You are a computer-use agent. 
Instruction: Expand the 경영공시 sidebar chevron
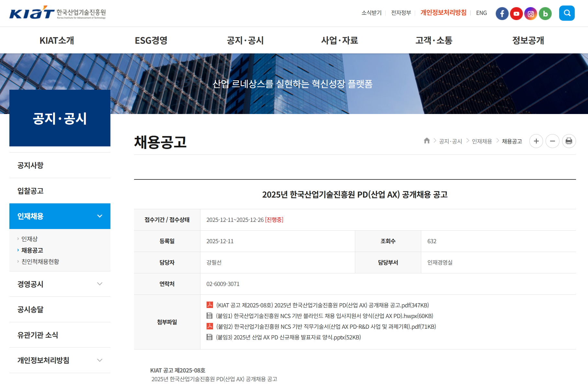pos(100,284)
